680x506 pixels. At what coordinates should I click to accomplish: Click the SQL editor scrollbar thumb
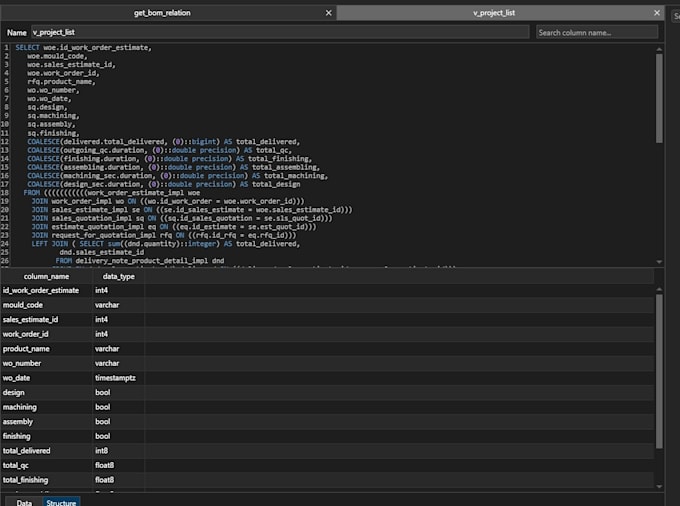659,98
